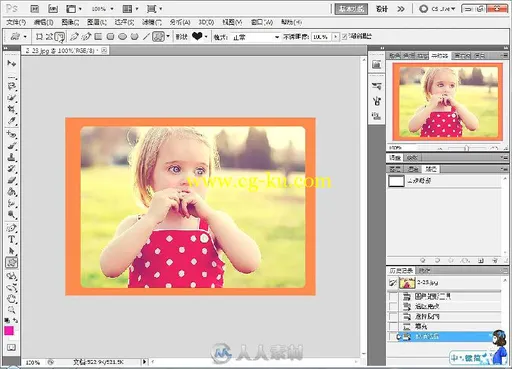Select the Eraser tool
The width and height of the screenshot is (512, 369).
click(11, 180)
